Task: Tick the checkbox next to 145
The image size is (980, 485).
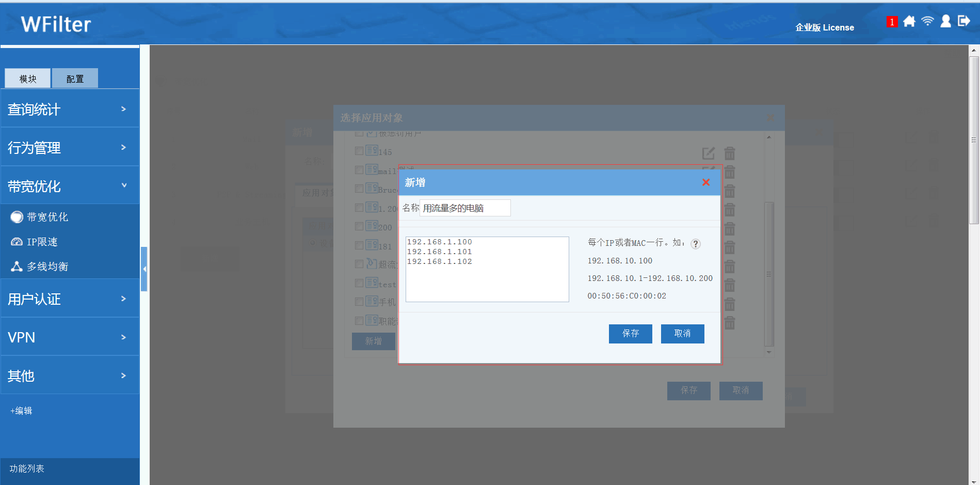Action: tap(359, 151)
